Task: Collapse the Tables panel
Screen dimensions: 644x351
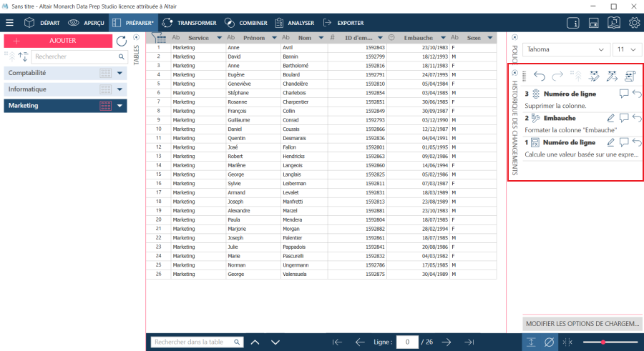Action: (x=137, y=37)
